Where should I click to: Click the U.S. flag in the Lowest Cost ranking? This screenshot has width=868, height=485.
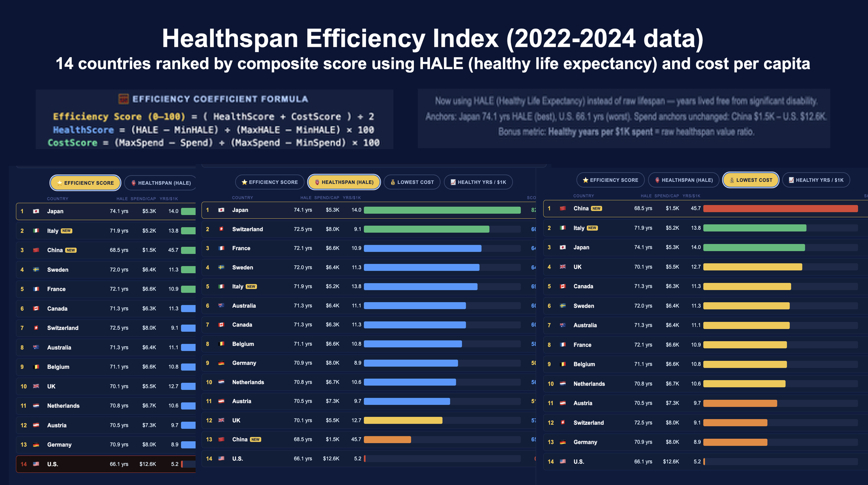pyautogui.click(x=563, y=461)
